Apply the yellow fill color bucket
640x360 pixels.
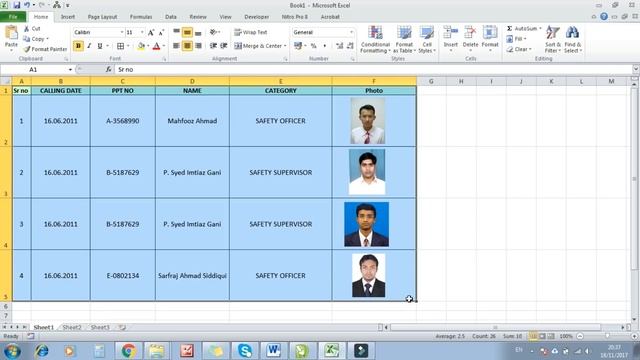point(141,46)
